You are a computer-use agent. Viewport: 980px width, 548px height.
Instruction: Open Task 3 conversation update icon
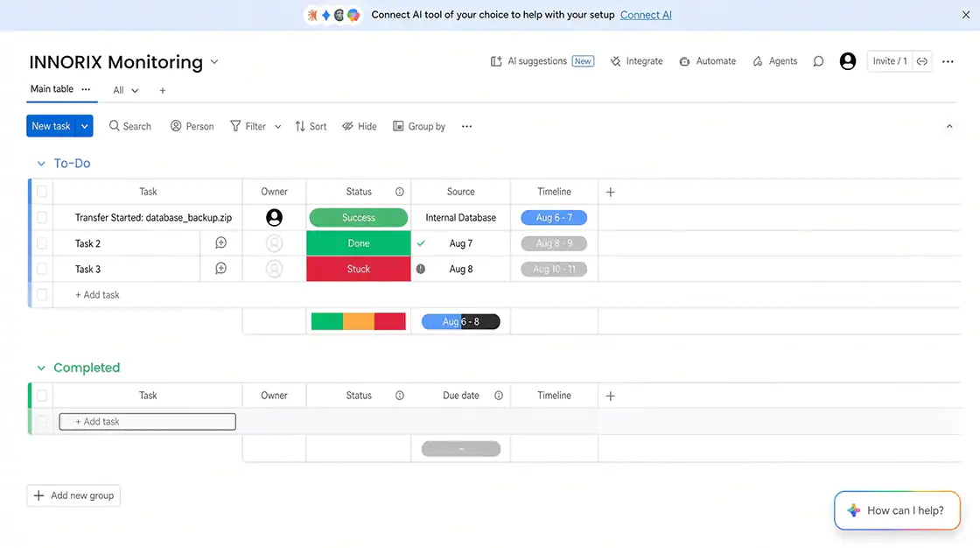(x=220, y=269)
